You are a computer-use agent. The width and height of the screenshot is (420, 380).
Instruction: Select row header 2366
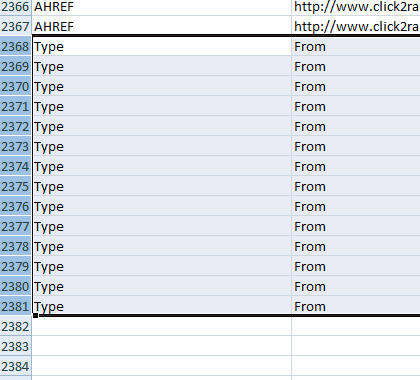[x=16, y=7]
